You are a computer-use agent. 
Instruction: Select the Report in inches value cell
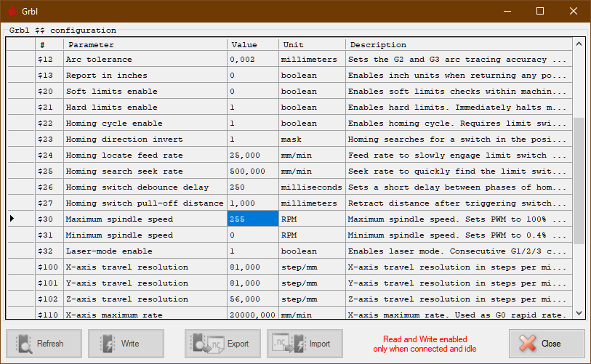252,76
